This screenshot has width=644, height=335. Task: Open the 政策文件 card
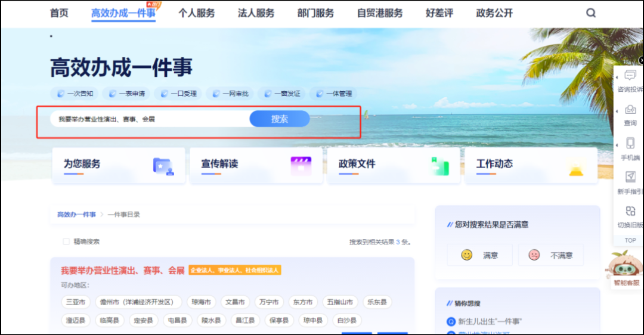[394, 166]
